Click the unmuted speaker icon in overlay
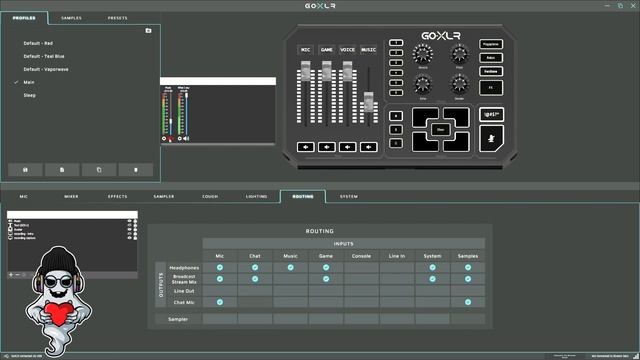640x360 pixels. (x=186, y=139)
